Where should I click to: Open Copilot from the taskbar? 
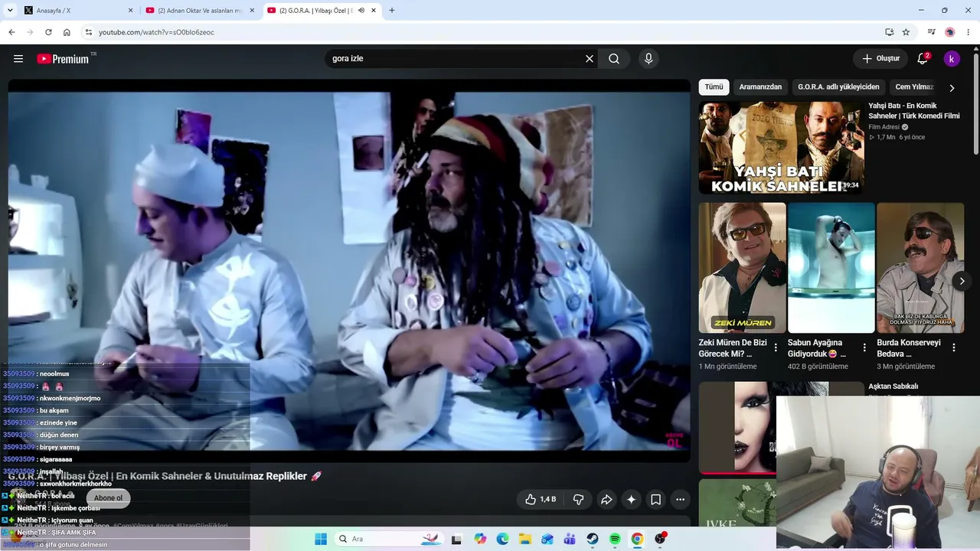(x=480, y=539)
